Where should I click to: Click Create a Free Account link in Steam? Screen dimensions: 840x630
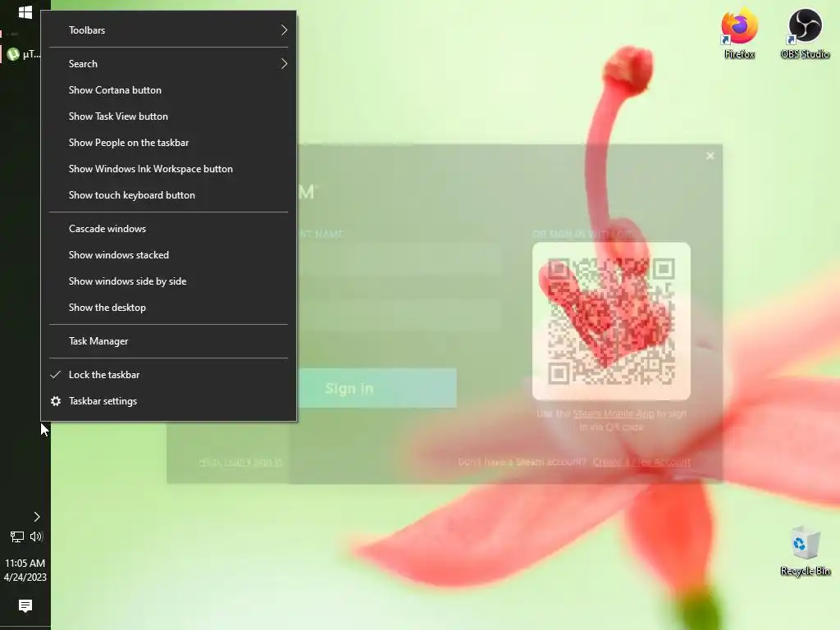coord(641,462)
